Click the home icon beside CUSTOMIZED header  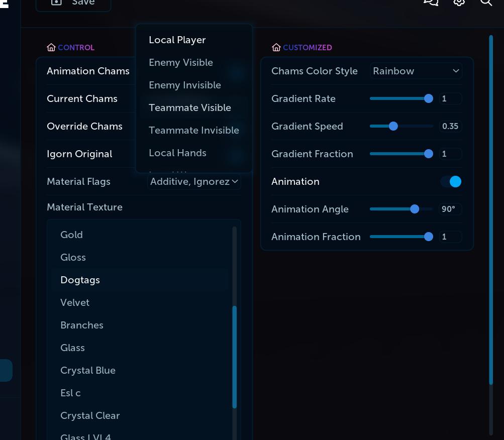coord(276,47)
